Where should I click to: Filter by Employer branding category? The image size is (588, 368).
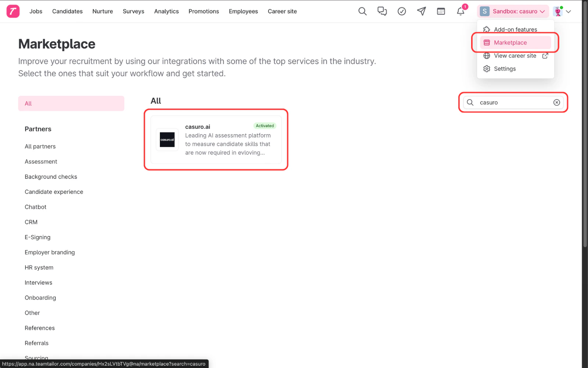coord(50,252)
